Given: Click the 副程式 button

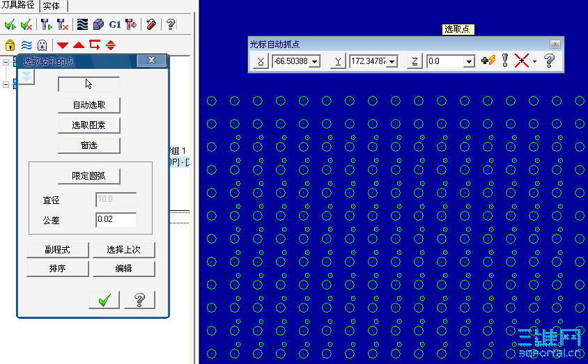Looking at the screenshot, I should (x=58, y=250).
